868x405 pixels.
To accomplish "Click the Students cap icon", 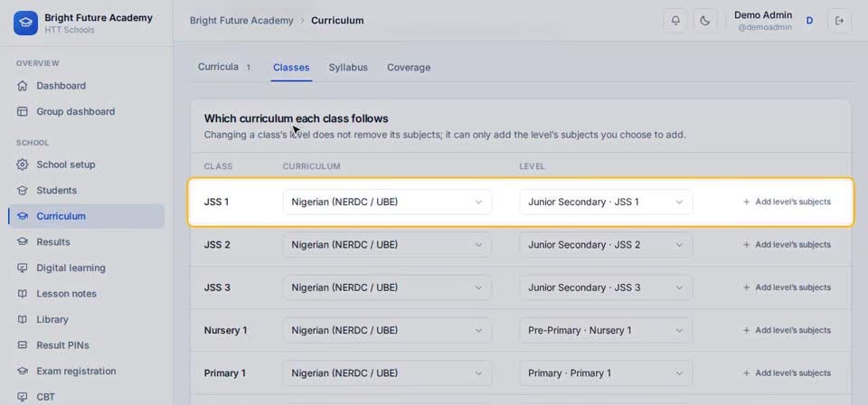I will coord(22,191).
